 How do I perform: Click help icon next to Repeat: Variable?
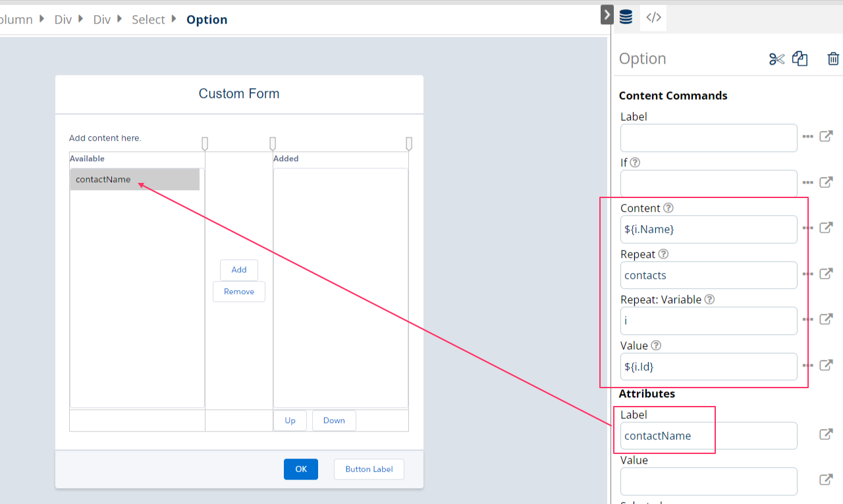(709, 299)
